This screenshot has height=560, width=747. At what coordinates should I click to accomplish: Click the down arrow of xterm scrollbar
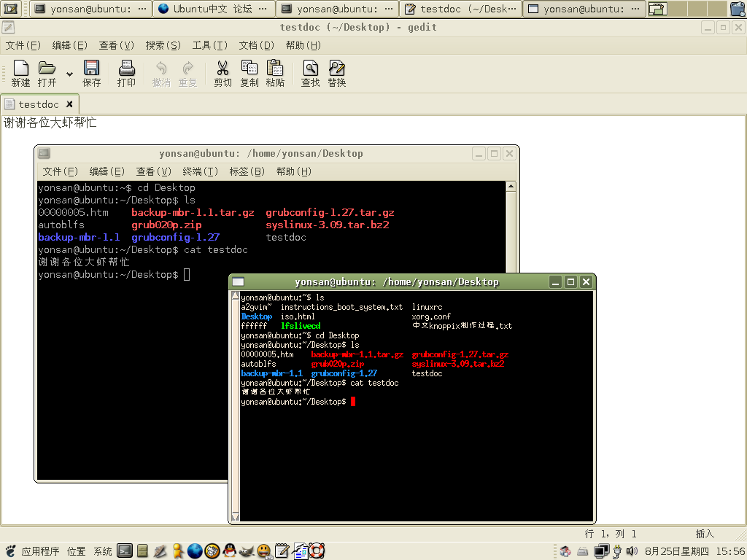pyautogui.click(x=235, y=516)
